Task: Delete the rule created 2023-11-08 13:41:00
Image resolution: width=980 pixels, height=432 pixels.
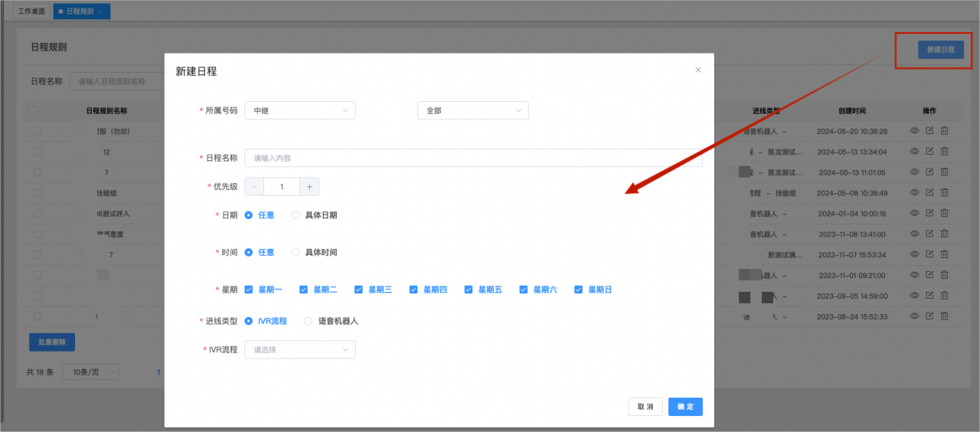Action: click(944, 234)
